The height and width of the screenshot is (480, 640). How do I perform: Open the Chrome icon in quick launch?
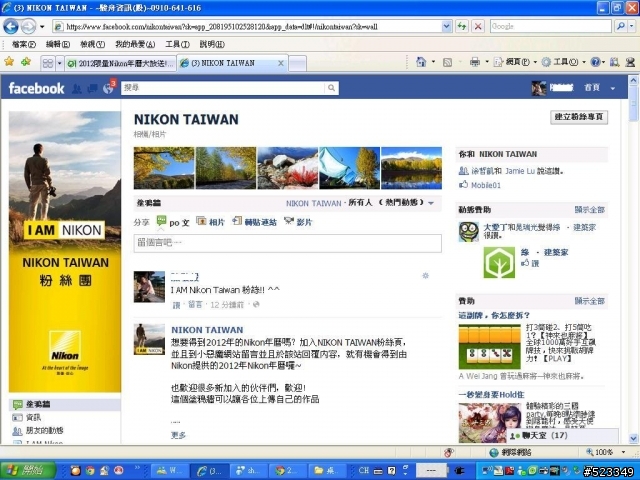coord(90,471)
